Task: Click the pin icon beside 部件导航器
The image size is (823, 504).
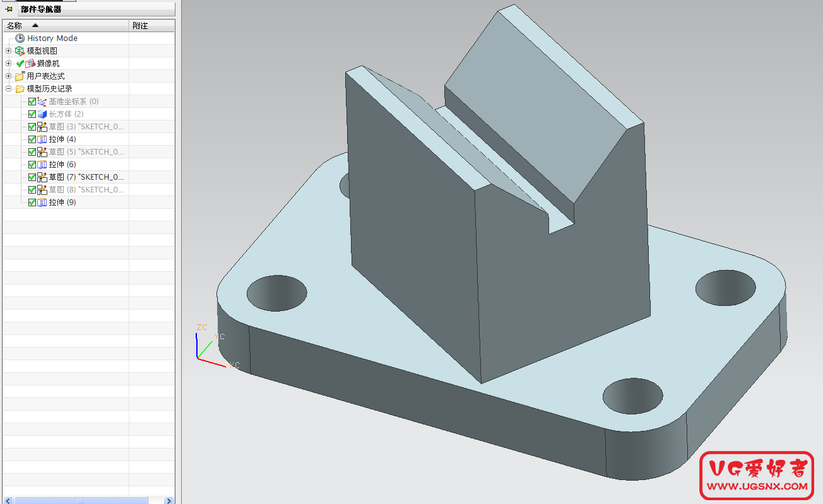Action: (9, 9)
